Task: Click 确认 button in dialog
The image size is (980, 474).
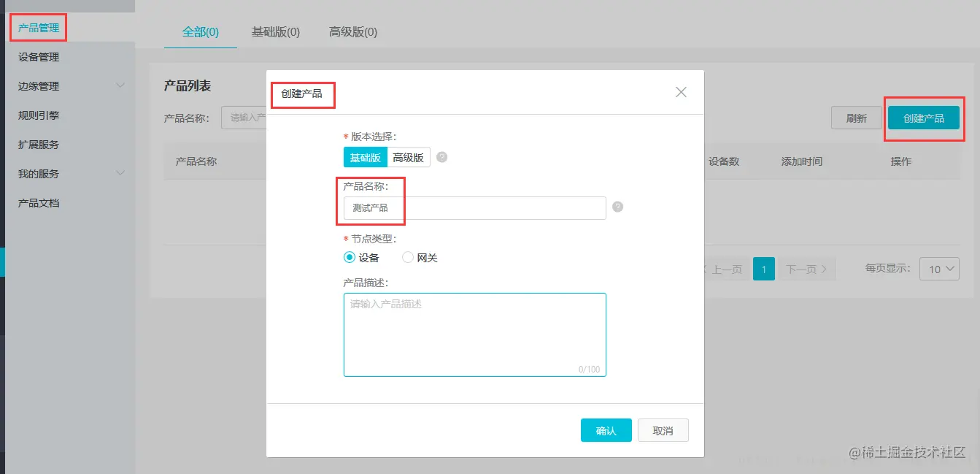Action: pos(606,430)
